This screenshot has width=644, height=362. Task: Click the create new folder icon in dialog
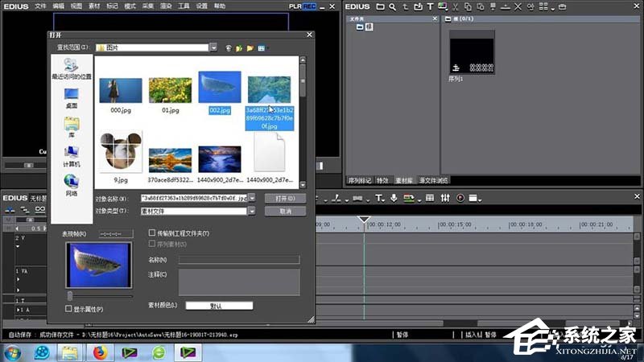(250, 48)
